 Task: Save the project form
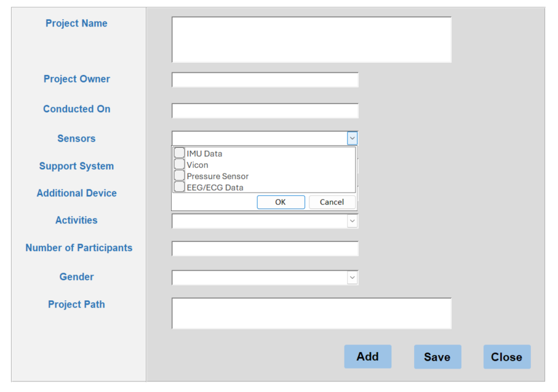pyautogui.click(x=437, y=357)
